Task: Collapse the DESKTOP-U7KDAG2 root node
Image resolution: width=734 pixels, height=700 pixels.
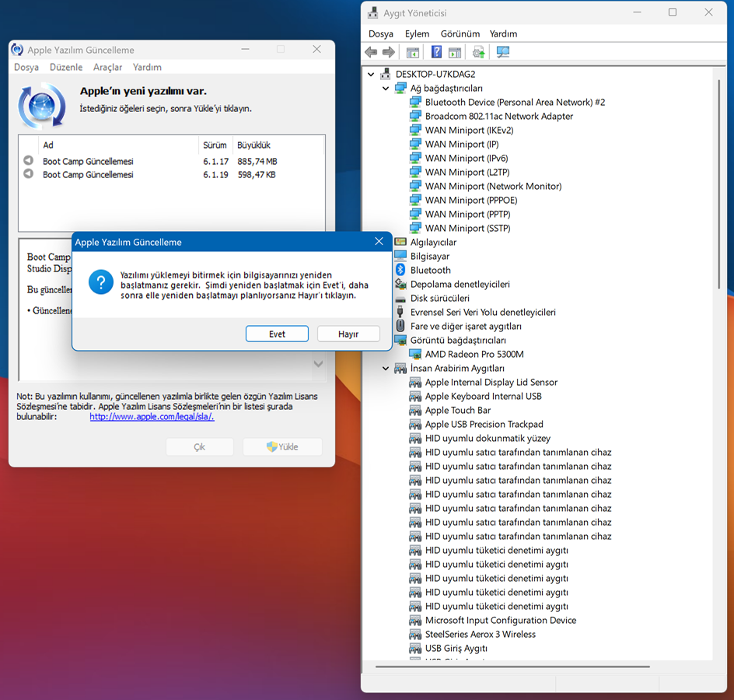Action: (x=371, y=74)
